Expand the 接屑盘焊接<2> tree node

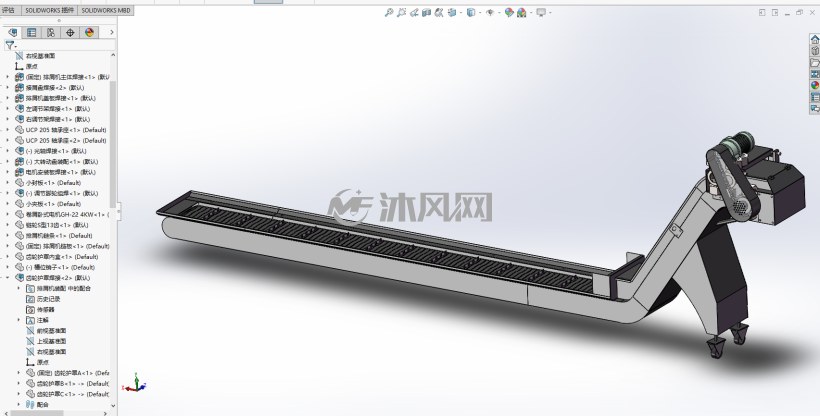tap(7, 87)
